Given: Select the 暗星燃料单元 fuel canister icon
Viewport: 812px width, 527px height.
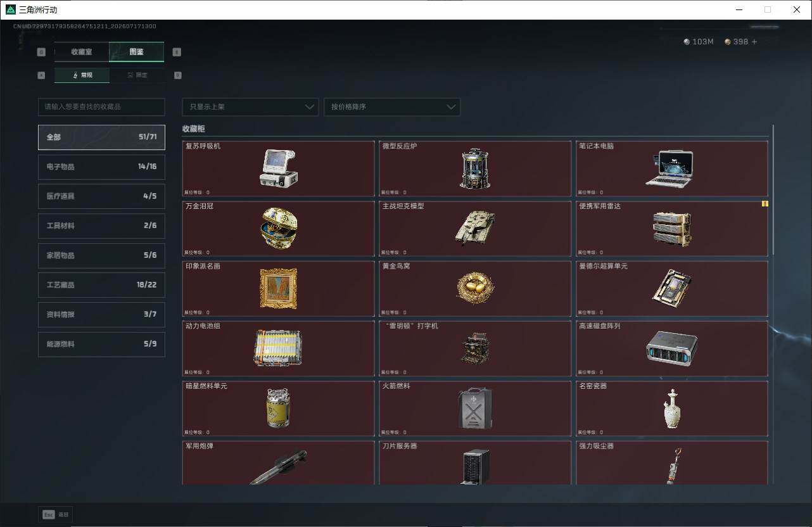Looking at the screenshot, I should pos(279,408).
